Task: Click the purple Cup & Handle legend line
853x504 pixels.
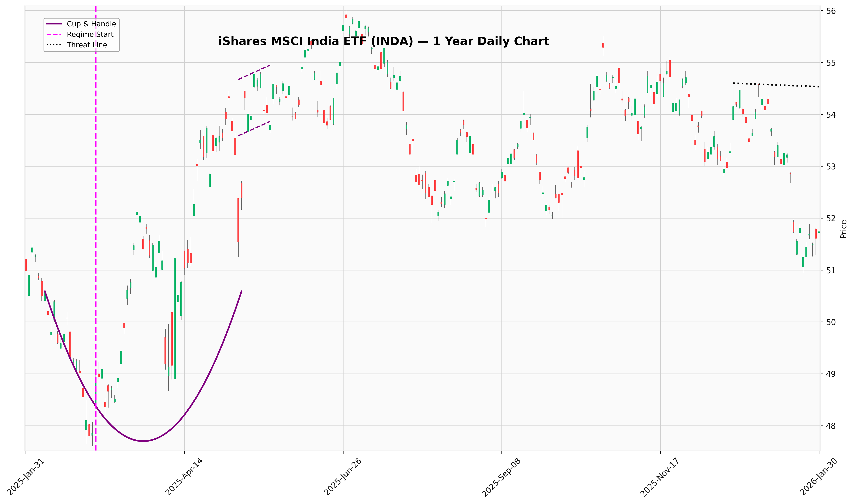Action: pos(54,24)
